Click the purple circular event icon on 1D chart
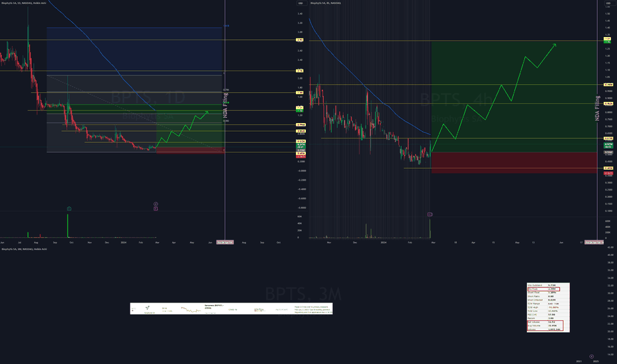Screen dimensions: 617x364 [156, 204]
